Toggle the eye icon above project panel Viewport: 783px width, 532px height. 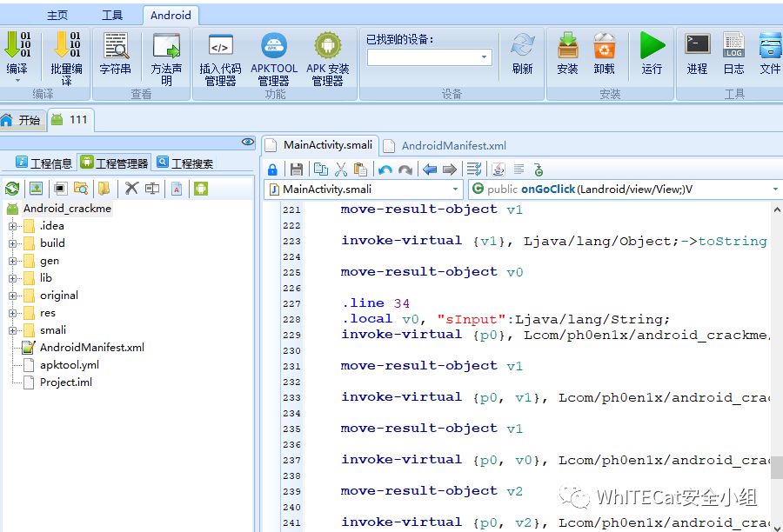tap(248, 142)
